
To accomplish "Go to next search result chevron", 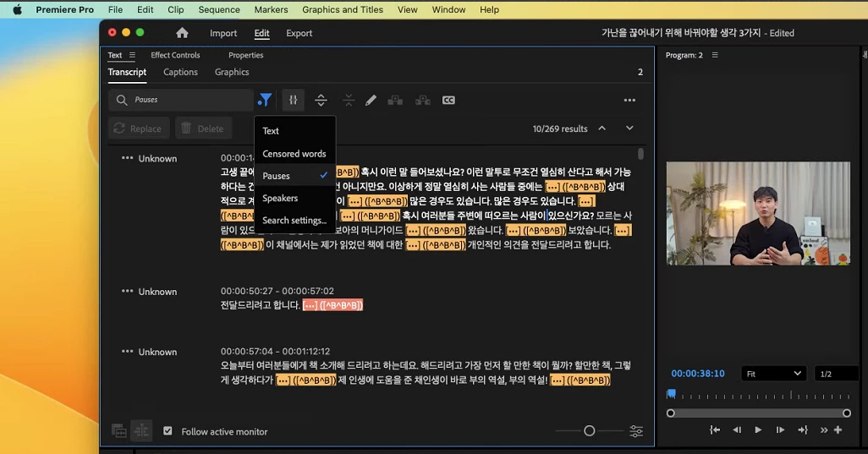I will [x=629, y=129].
